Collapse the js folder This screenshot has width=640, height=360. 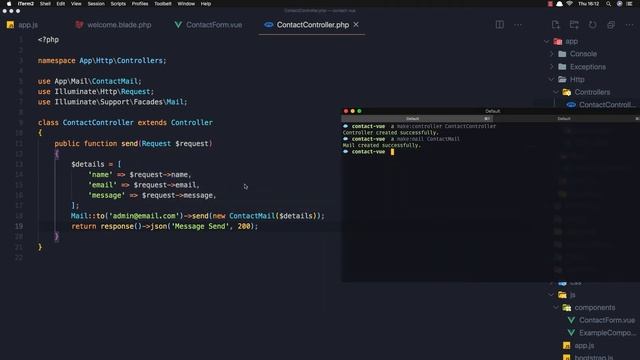pos(551,295)
